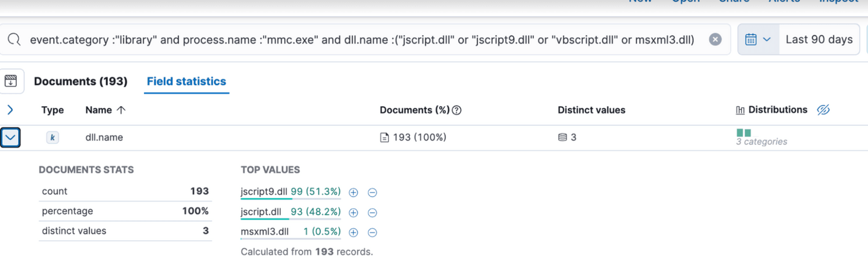Filter for msxml3.dll with plus icon
Image resolution: width=868 pixels, height=272 pixels.
tap(354, 233)
